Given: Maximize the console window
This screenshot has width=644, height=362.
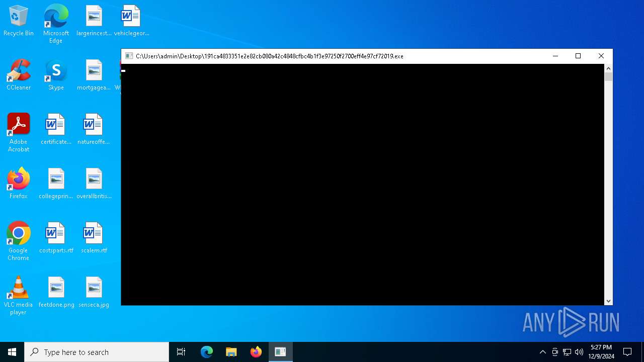Looking at the screenshot, I should coord(578,56).
